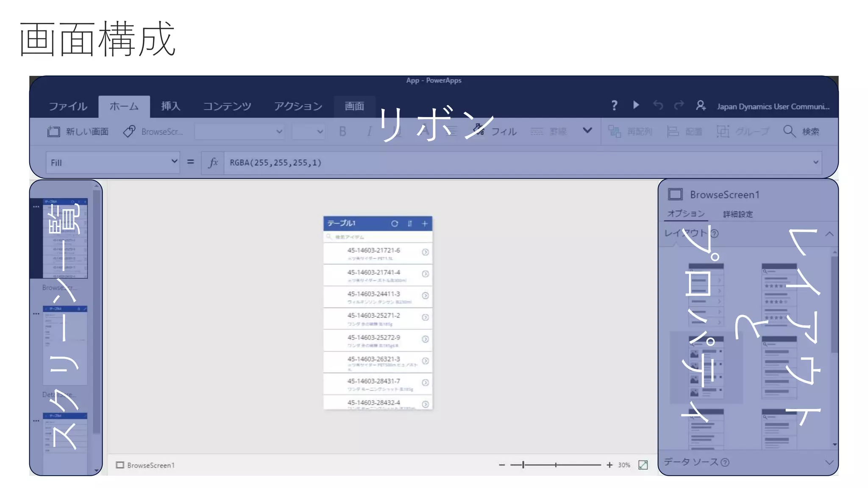The image size is (868, 488).
Task: Open ellipsis menu for DetailScreen thumbnail
Action: point(36,314)
